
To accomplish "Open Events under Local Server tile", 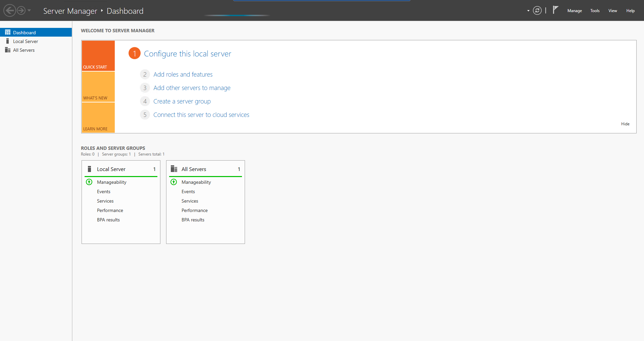I will tap(104, 191).
